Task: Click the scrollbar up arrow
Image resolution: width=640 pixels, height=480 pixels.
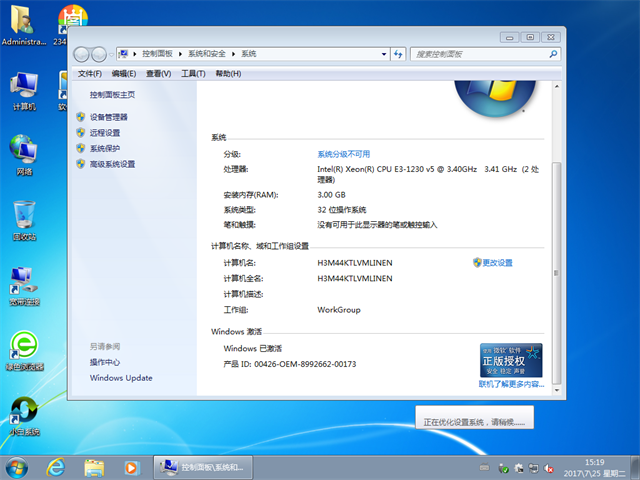Action: click(557, 87)
